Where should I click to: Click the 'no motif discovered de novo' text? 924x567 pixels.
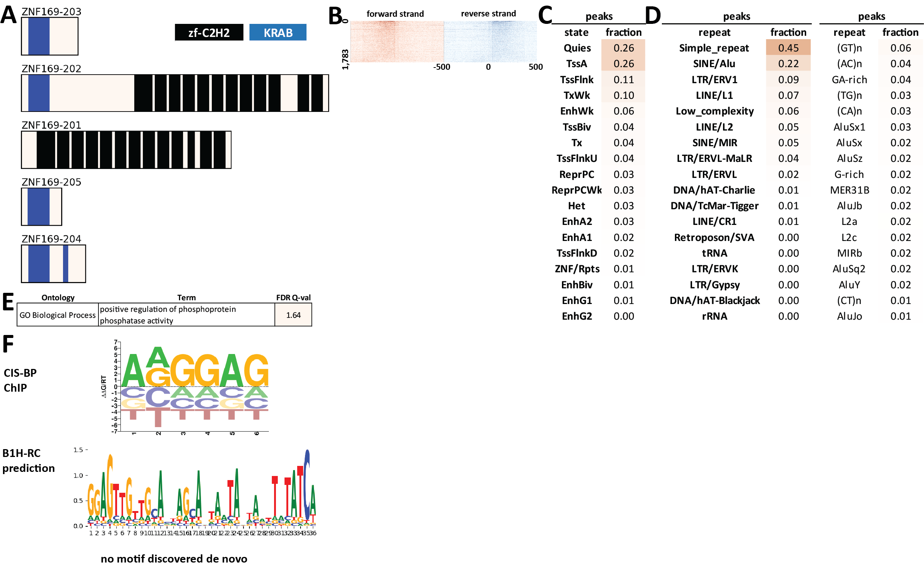[x=174, y=558]
